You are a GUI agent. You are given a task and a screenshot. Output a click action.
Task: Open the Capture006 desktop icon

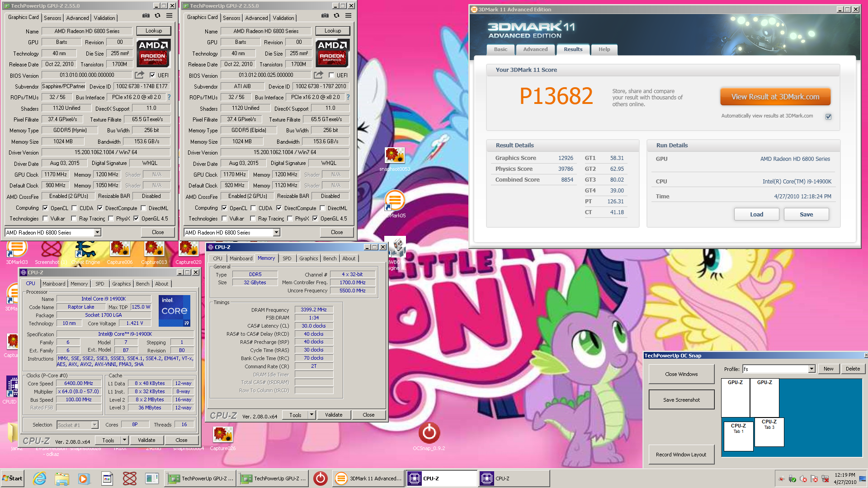pos(120,252)
